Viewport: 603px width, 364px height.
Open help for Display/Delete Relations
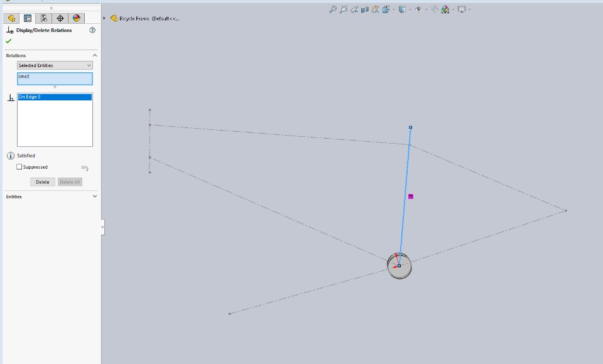pyautogui.click(x=92, y=30)
